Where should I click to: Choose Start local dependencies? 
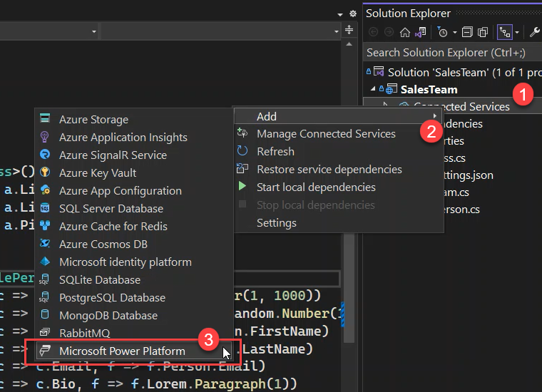pyautogui.click(x=316, y=187)
